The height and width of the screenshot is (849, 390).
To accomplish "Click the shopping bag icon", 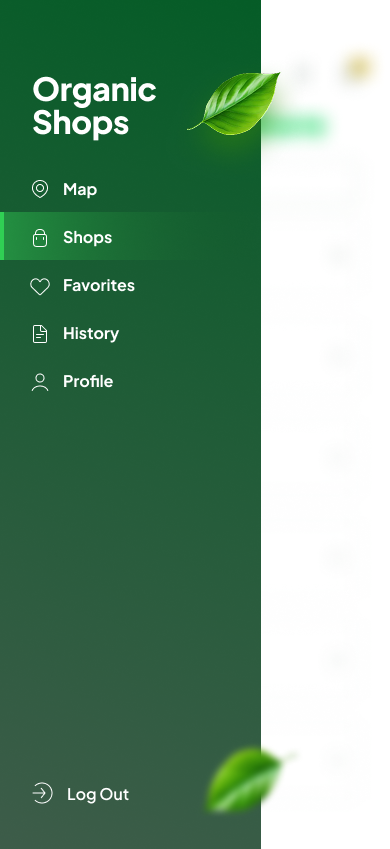I will 40,237.
